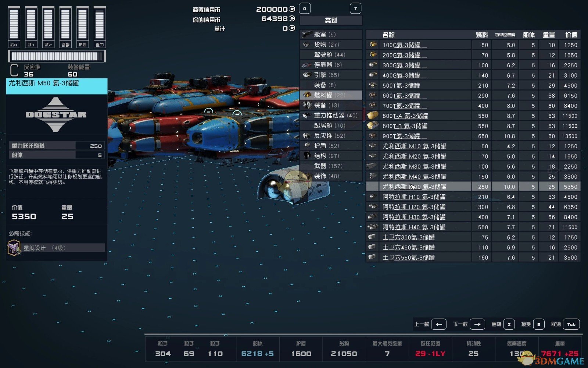The height and width of the screenshot is (368, 588).
Task: Select the 600T氦-3储罐 row
Action: point(473,95)
